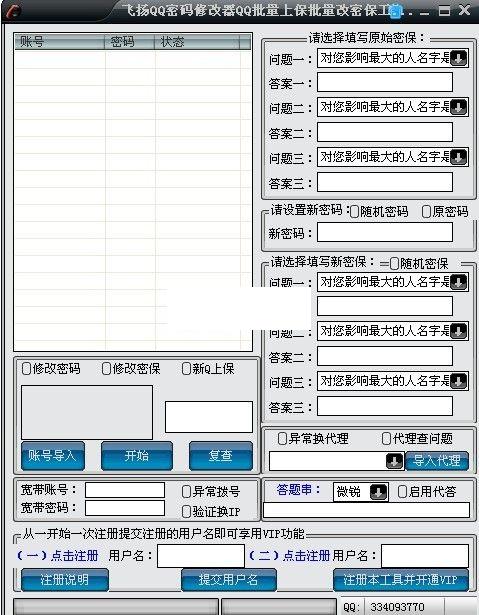Close the QQ password tool window
This screenshot has height=615, width=479.
[464, 10]
